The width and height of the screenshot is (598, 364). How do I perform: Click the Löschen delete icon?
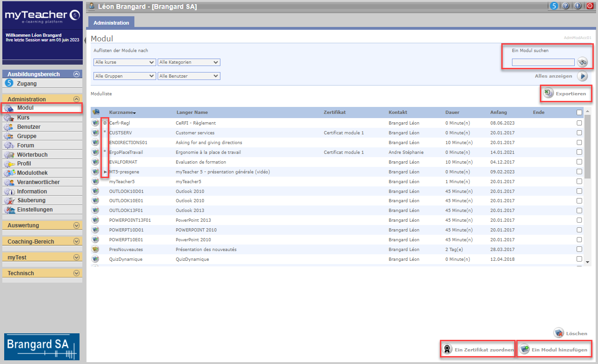click(x=558, y=333)
